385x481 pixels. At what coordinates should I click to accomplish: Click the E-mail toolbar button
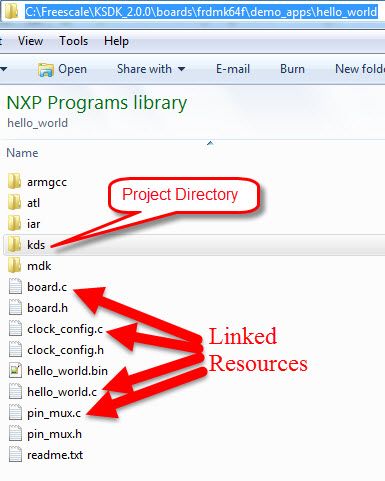(x=233, y=69)
